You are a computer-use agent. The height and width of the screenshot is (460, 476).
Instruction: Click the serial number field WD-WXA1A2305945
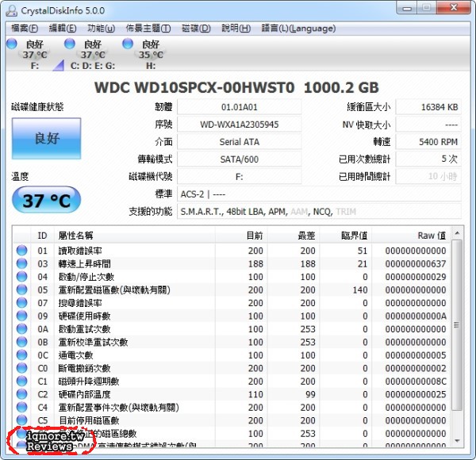[x=240, y=125]
